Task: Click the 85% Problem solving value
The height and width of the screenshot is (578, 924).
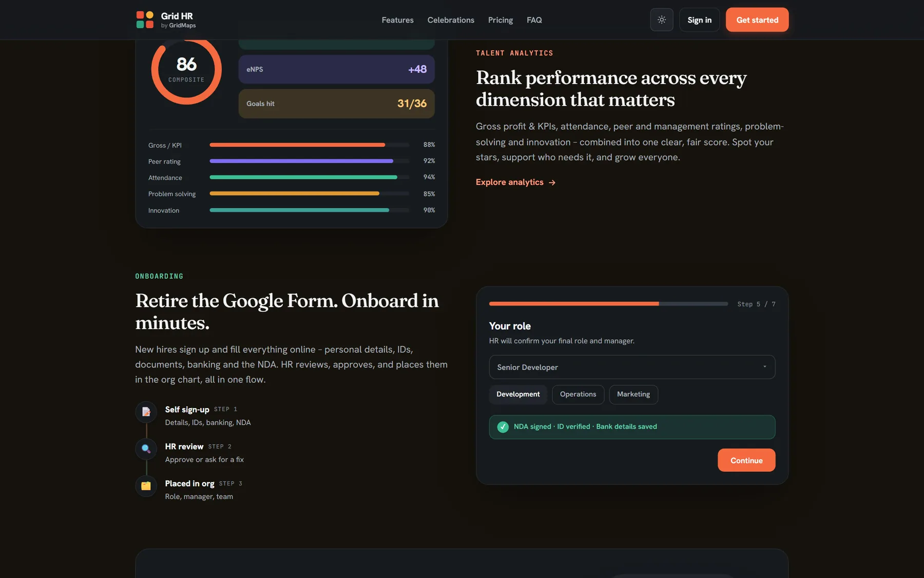Action: (429, 194)
